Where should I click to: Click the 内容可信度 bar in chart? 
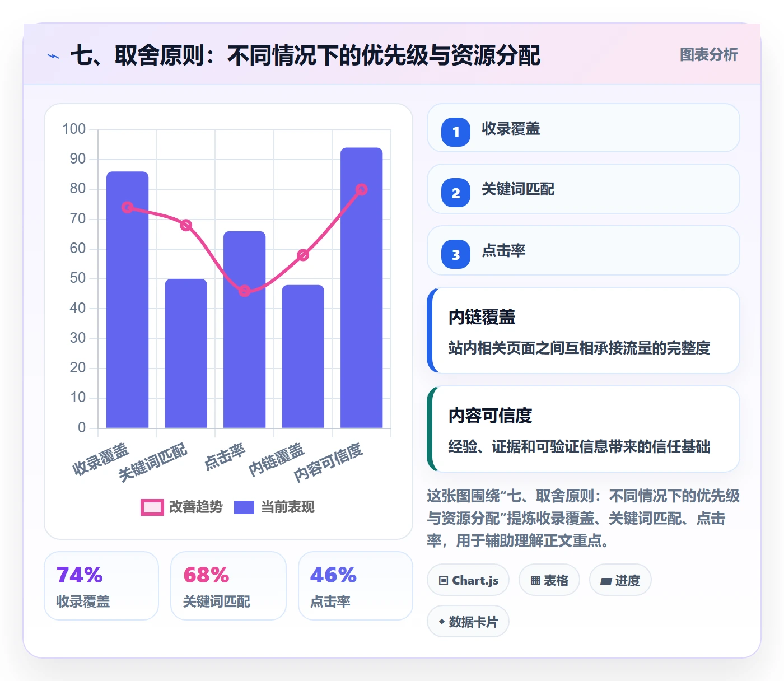pyautogui.click(x=362, y=288)
